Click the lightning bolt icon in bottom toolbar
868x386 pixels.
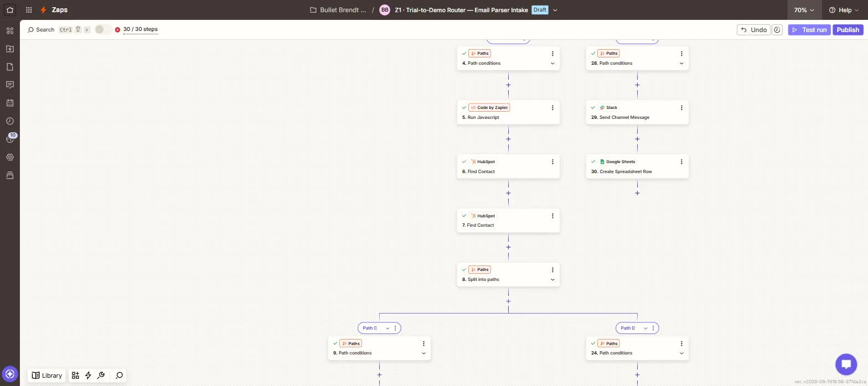pos(88,375)
